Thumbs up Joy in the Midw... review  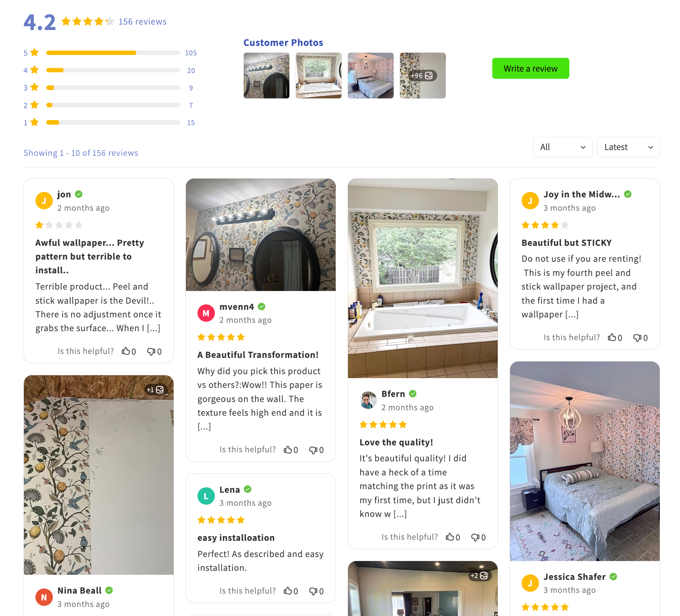pos(615,338)
